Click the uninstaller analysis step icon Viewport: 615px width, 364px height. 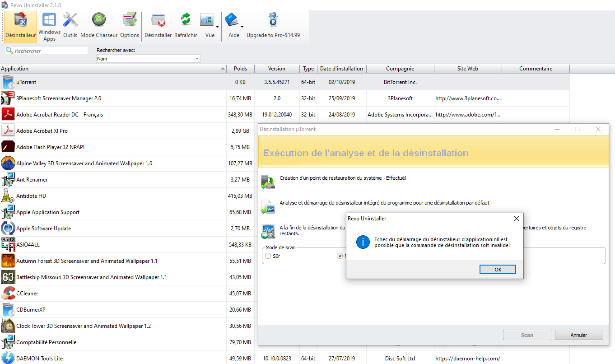pyautogui.click(x=268, y=207)
